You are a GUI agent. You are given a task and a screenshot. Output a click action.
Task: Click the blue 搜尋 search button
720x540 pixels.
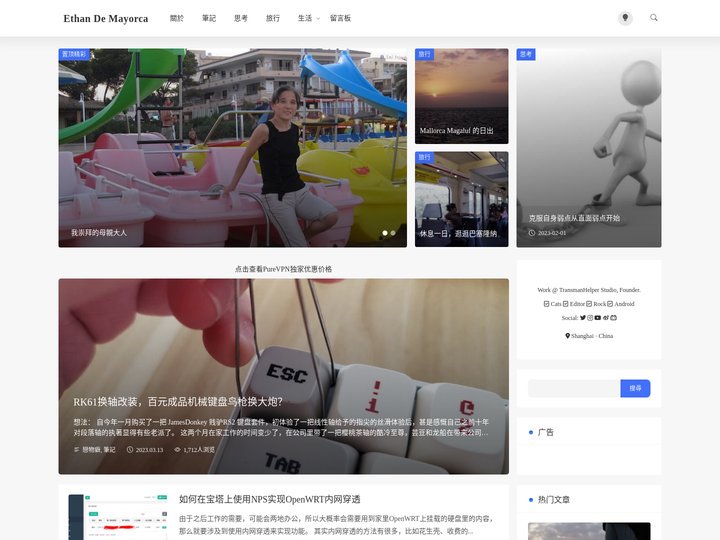[x=635, y=388]
